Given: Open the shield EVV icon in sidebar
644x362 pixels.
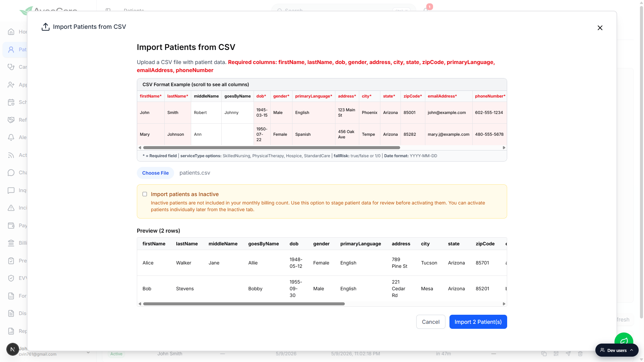Looking at the screenshot, I should [x=11, y=278].
